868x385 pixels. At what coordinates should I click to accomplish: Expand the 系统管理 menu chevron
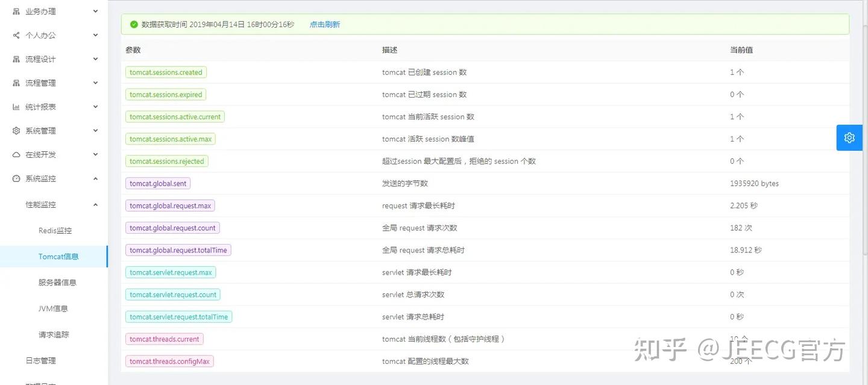[x=94, y=130]
